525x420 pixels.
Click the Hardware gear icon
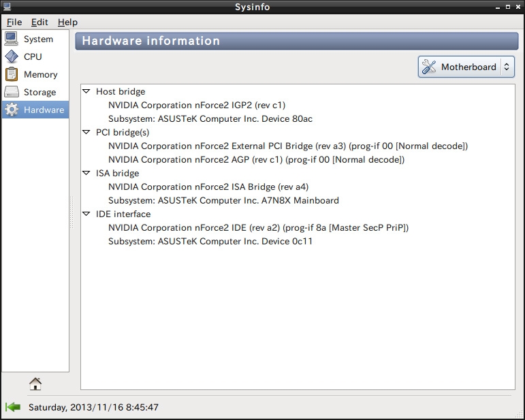click(12, 110)
